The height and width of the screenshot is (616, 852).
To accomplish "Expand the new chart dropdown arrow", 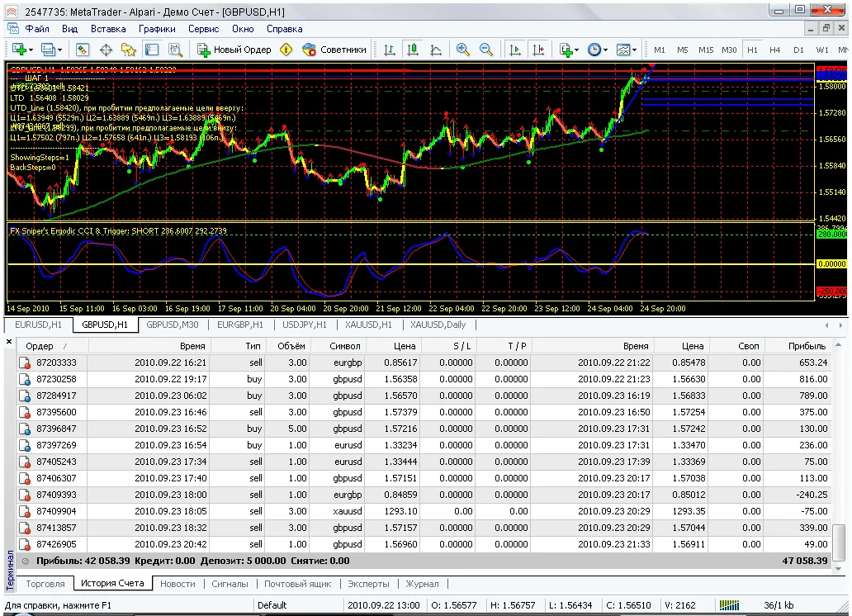I will click(32, 50).
